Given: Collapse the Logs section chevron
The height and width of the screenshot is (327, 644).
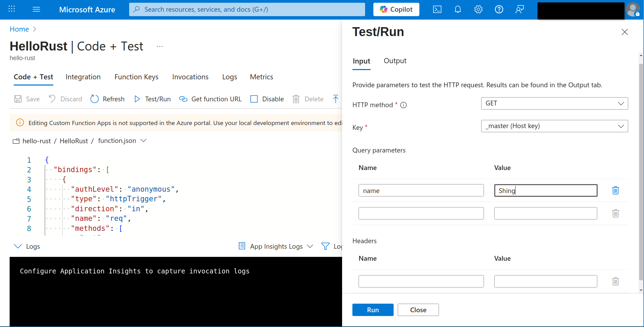Looking at the screenshot, I should click(18, 246).
